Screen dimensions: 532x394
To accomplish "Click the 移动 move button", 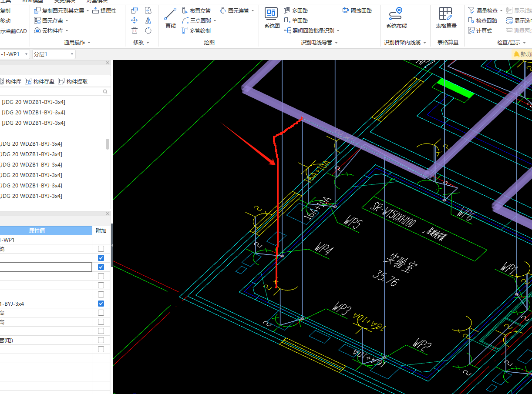I will 5,20.
